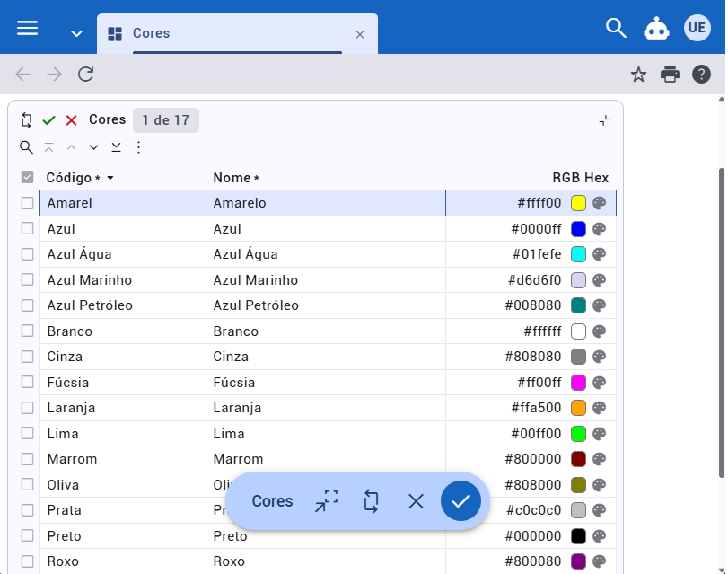
Task: Confirm with blue check button in floating toolbar
Action: pos(460,501)
